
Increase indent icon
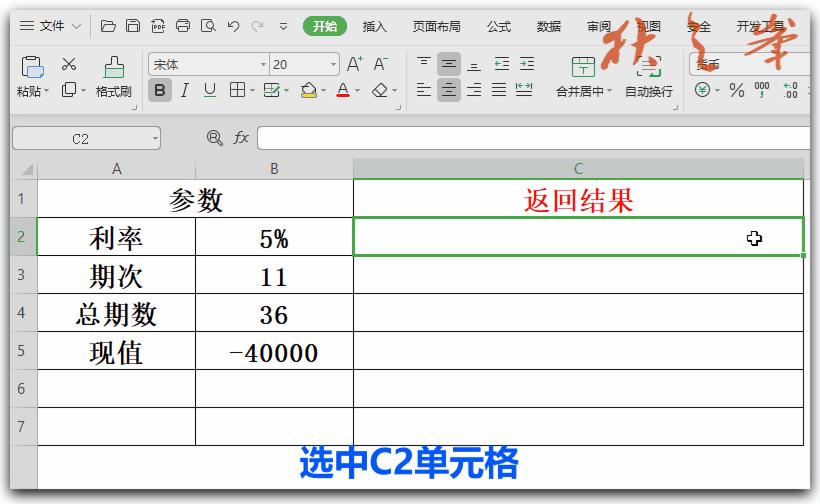[x=527, y=64]
